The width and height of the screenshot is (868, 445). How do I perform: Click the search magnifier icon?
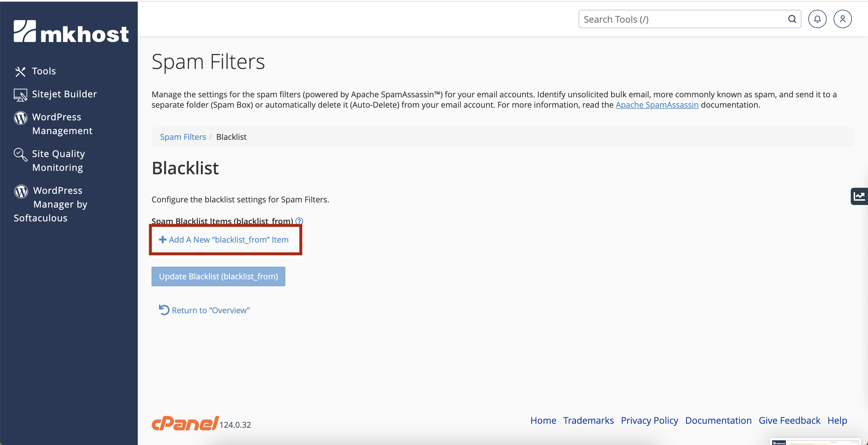click(x=792, y=19)
